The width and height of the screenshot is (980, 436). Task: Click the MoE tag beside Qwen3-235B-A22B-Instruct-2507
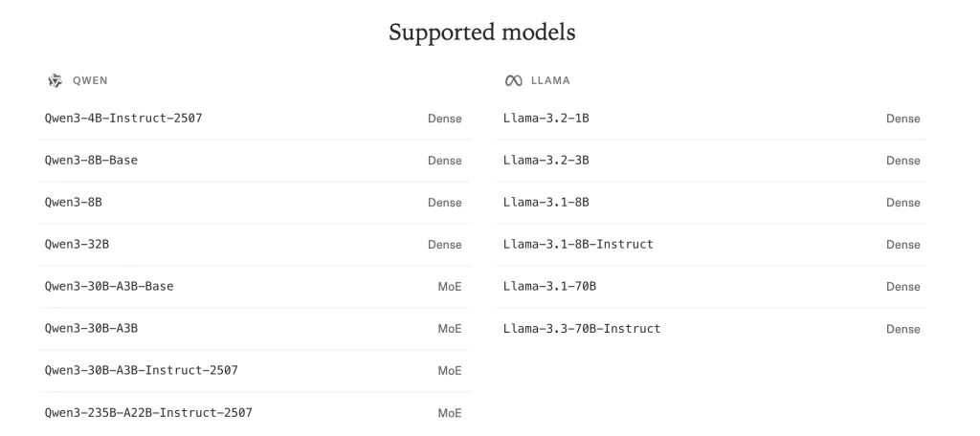coord(450,413)
